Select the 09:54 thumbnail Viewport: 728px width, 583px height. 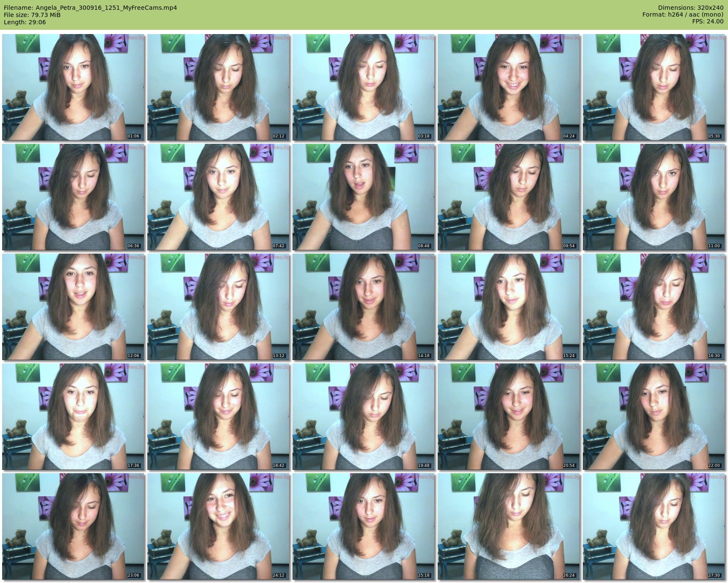[x=509, y=197]
